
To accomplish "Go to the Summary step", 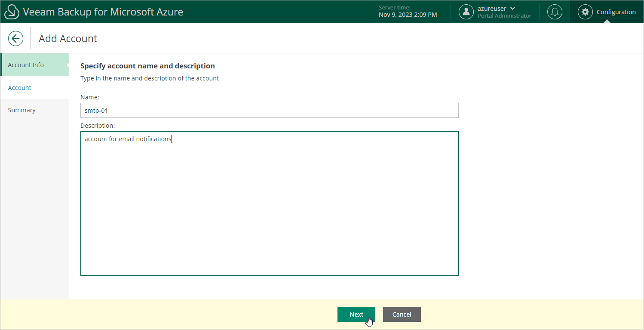I will 35,110.
